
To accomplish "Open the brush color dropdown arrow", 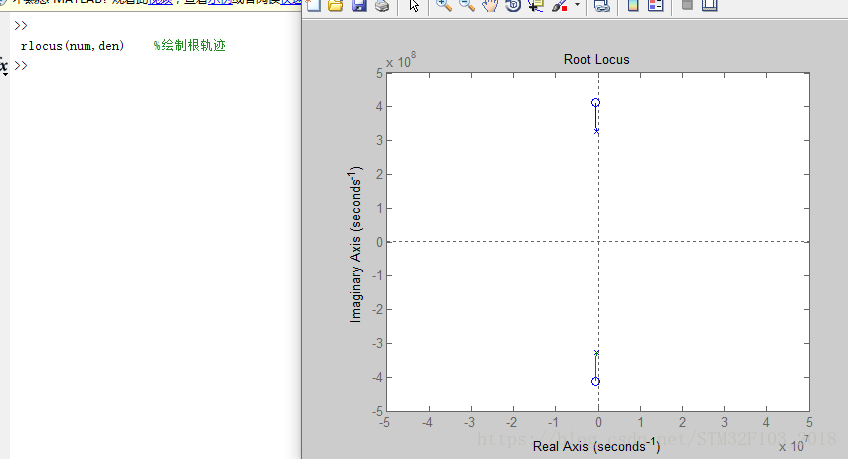I will 578,5.
